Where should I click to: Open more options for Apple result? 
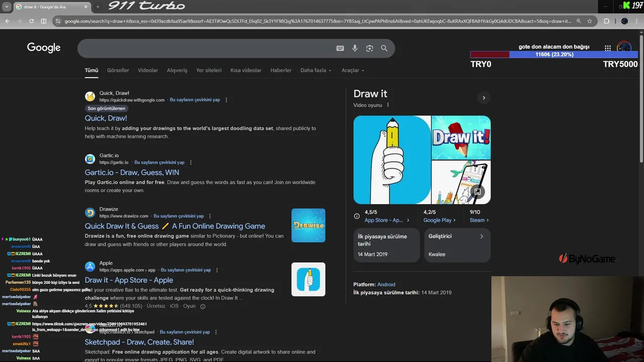pos(217,270)
